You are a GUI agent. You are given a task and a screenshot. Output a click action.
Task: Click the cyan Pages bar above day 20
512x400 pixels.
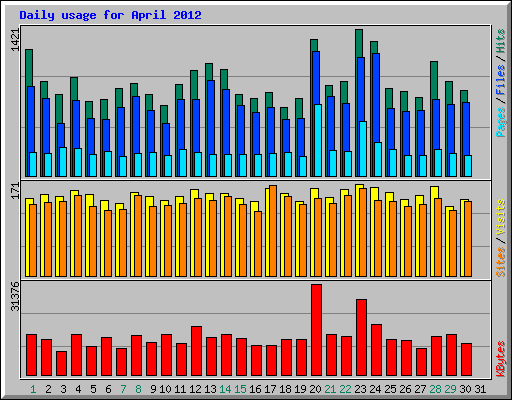318,140
